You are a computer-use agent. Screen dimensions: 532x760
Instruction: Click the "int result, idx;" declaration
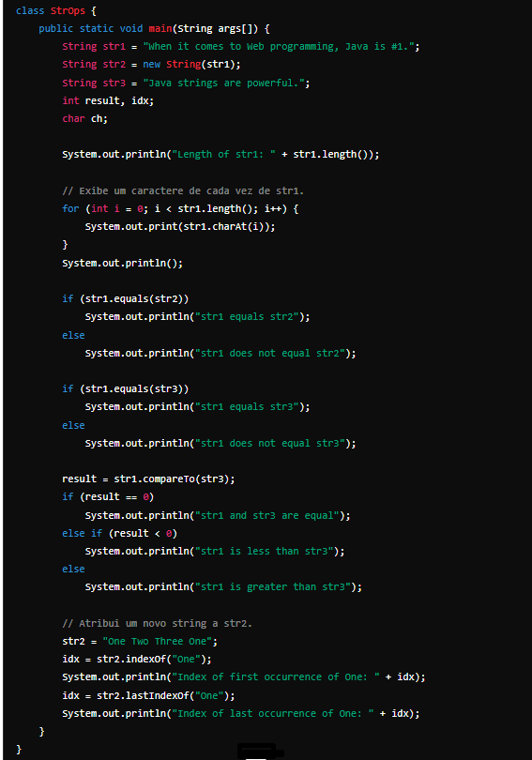click(x=108, y=100)
